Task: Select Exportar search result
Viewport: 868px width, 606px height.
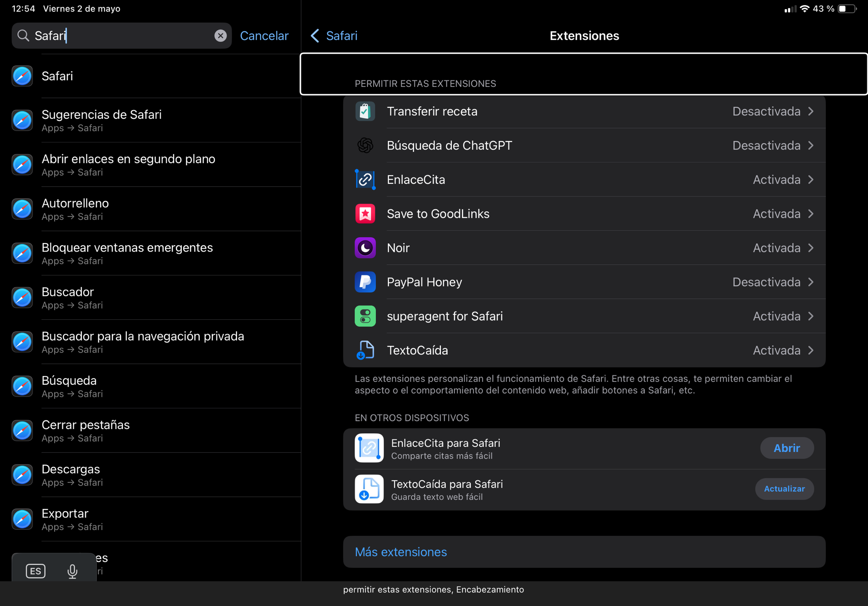Action: (150, 519)
